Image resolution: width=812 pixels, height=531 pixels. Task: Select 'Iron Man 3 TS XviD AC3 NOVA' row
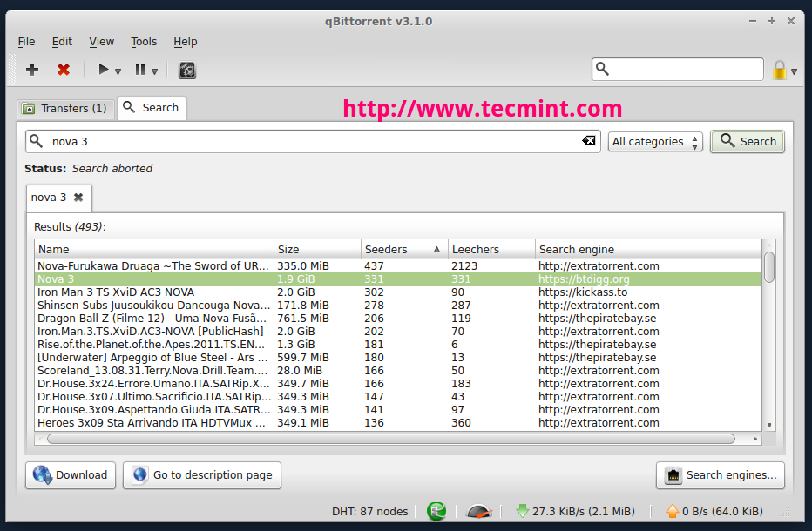[397, 292]
